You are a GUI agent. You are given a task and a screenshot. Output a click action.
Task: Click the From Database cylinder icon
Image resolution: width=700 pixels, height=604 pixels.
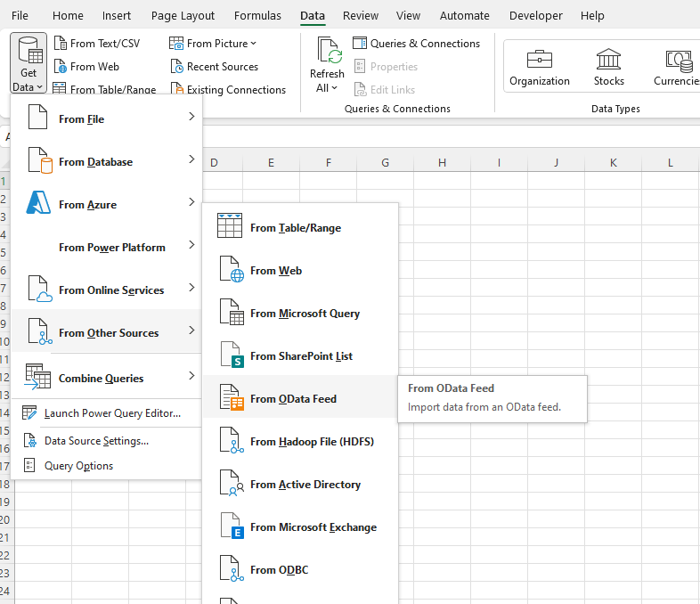(40, 159)
